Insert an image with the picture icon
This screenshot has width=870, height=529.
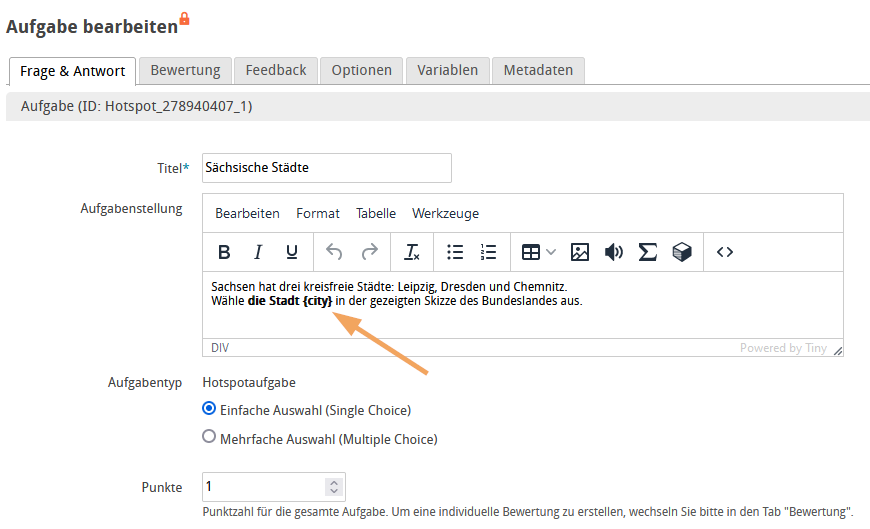point(580,252)
